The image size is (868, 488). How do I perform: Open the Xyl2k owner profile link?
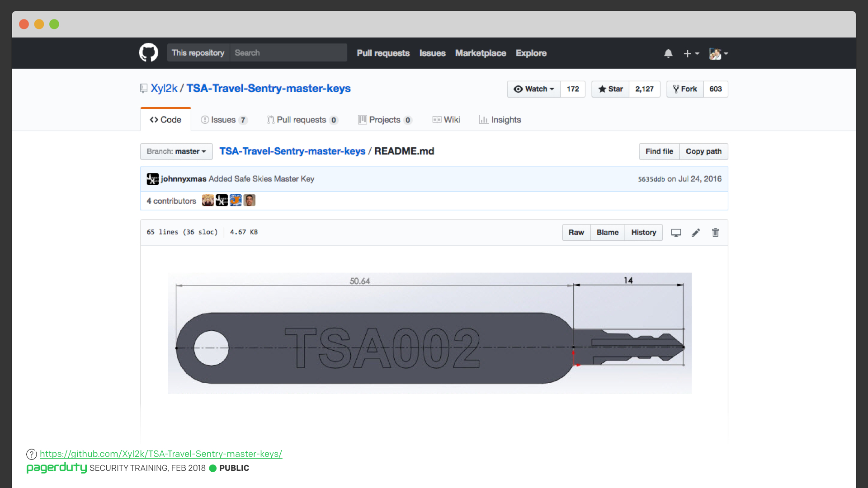[x=164, y=88]
